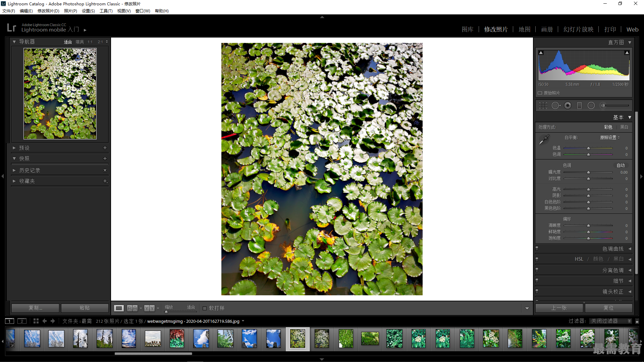Collapse the right panel with side arrow

[641, 176]
